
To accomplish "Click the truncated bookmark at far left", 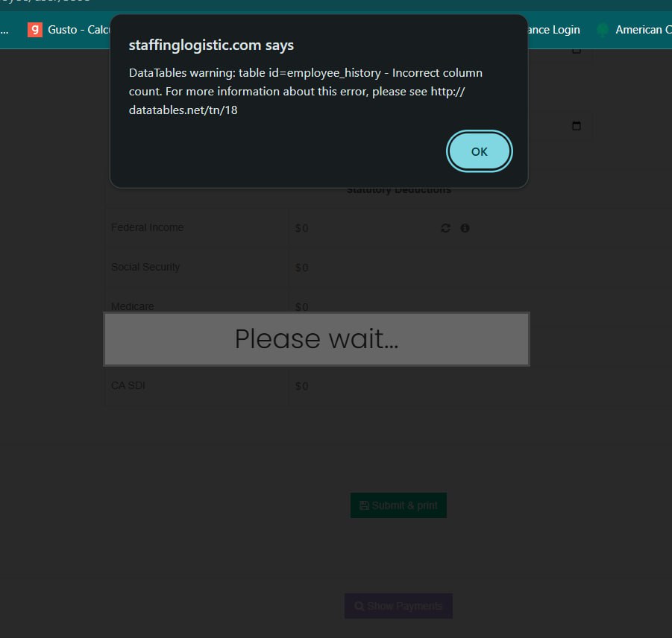I will pyautogui.click(x=5, y=30).
